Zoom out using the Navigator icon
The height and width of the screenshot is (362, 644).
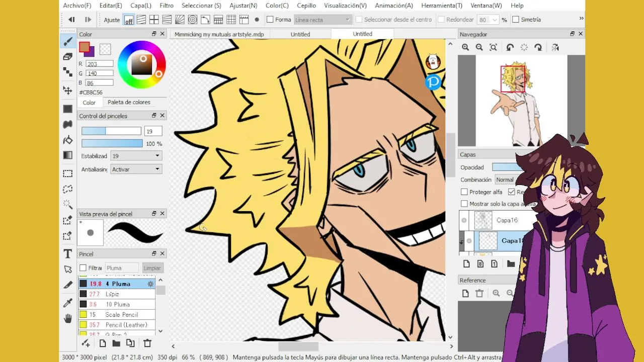coord(479,47)
